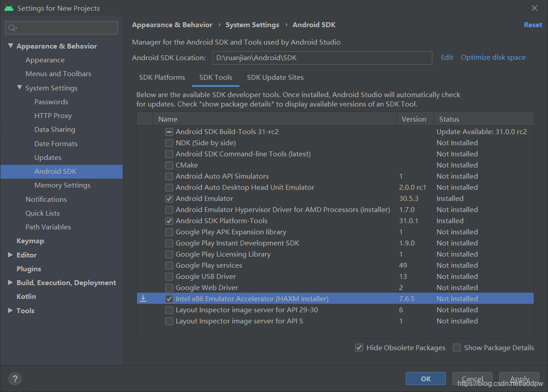Select Data Sharing settings page
Viewport: 548px width, 392px height.
pos(55,130)
